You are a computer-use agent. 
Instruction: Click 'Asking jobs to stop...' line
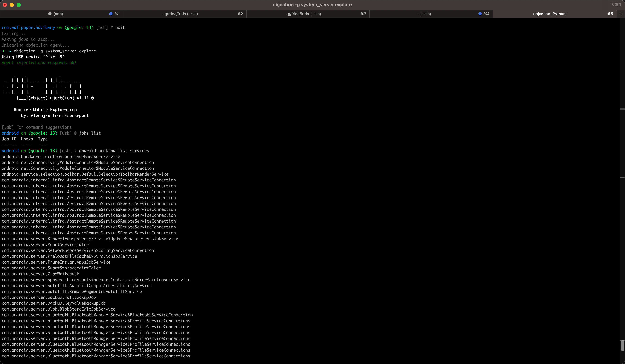tap(28, 39)
